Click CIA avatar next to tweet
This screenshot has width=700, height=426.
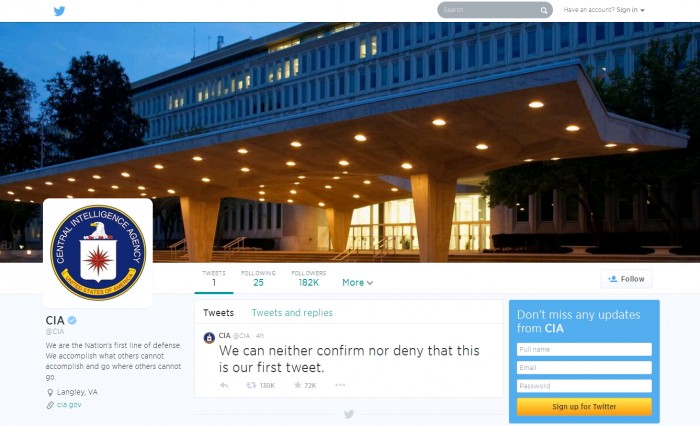tap(209, 338)
